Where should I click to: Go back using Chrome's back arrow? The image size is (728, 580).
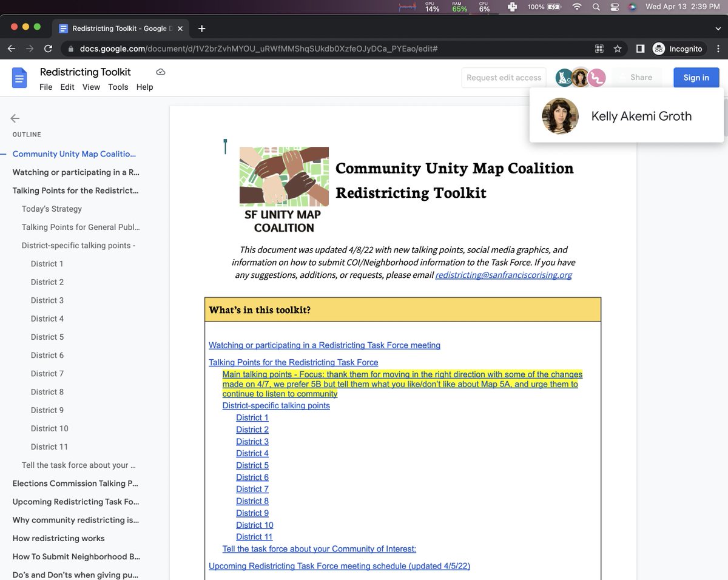[x=11, y=49]
